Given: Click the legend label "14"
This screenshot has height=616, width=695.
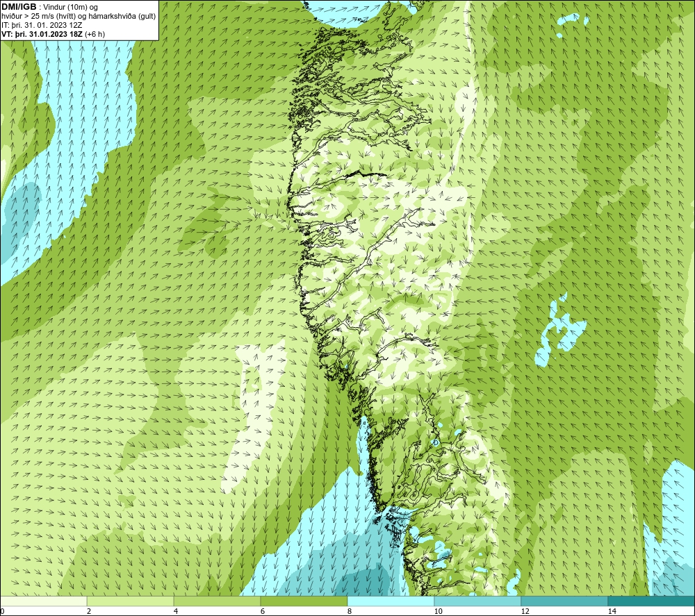Looking at the screenshot, I should pos(612,611).
